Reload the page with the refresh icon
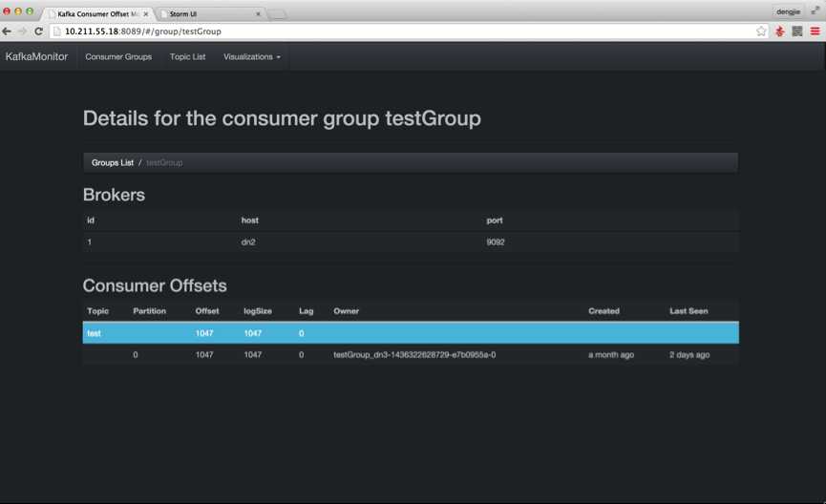Viewport: 826px width, 504px height. coord(38,31)
